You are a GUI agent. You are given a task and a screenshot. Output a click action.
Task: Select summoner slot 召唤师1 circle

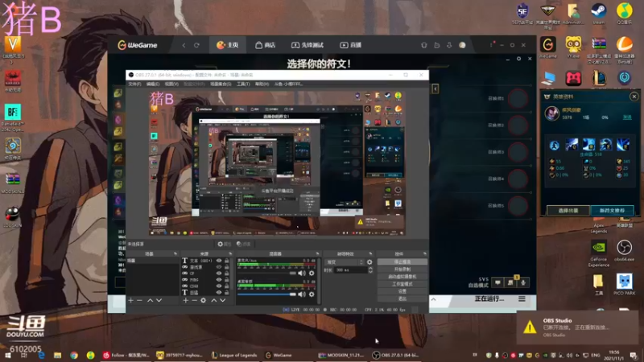coord(518,98)
